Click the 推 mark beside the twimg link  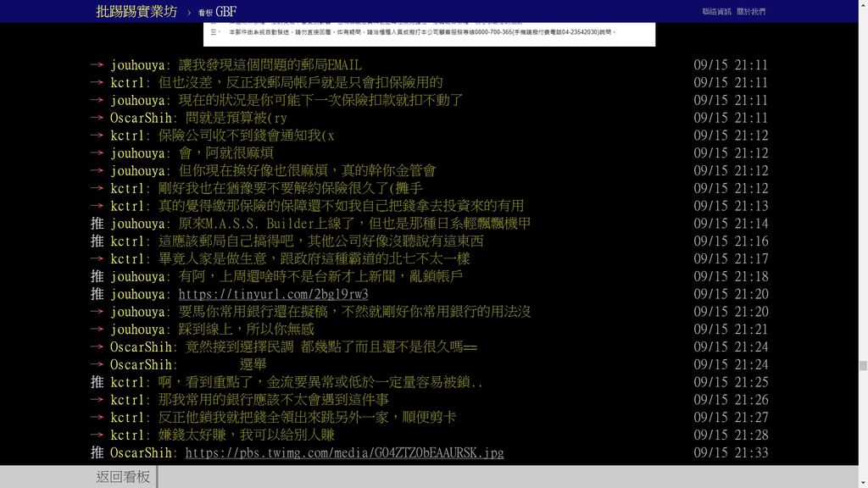(97, 452)
